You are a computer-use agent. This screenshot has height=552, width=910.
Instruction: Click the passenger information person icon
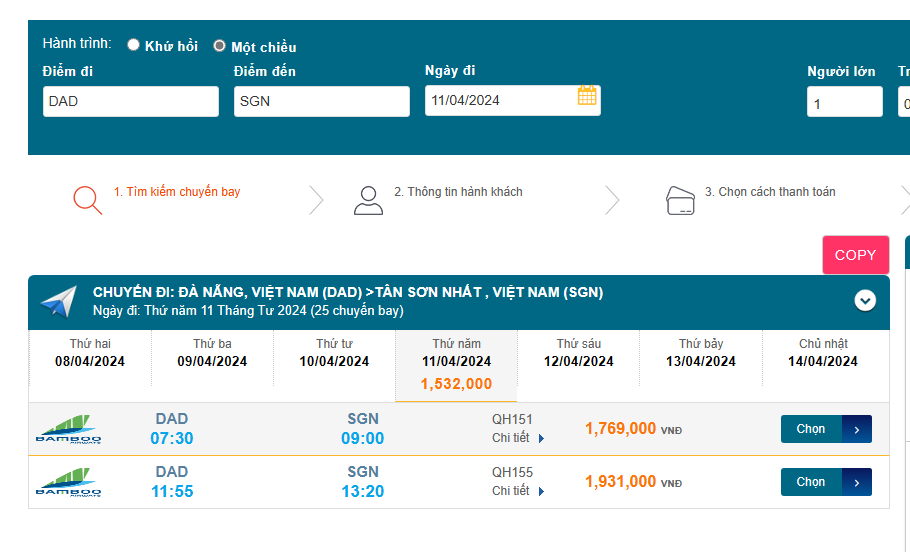[x=368, y=200]
